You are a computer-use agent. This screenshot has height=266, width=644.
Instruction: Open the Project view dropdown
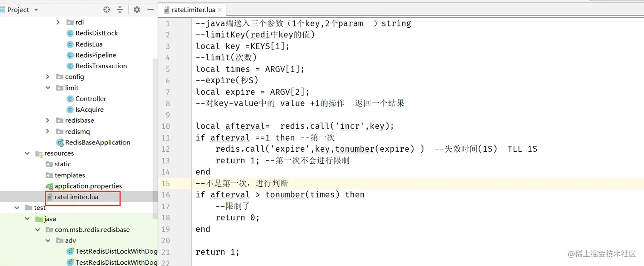[x=36, y=10]
